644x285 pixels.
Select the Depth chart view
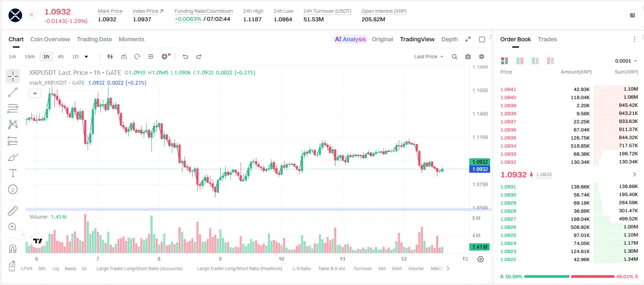click(x=449, y=39)
